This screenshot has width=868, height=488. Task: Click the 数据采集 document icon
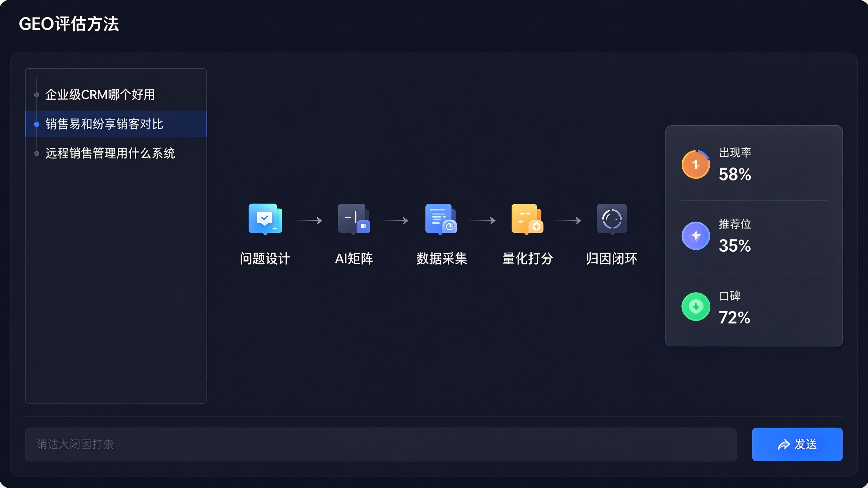pyautogui.click(x=441, y=219)
